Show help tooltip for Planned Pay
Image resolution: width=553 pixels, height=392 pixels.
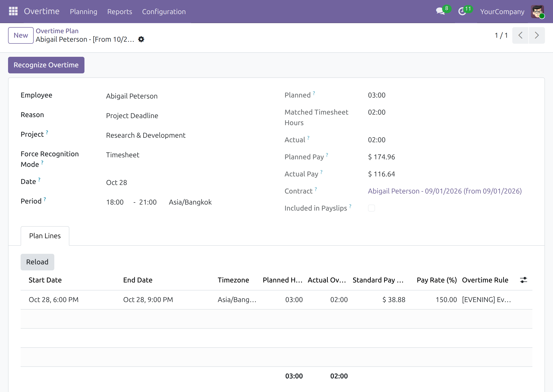coord(327,155)
